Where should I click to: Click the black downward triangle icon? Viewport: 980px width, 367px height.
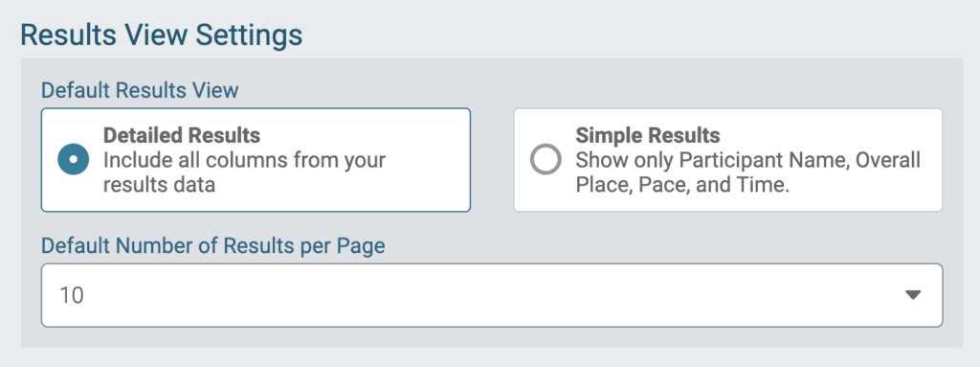913,295
